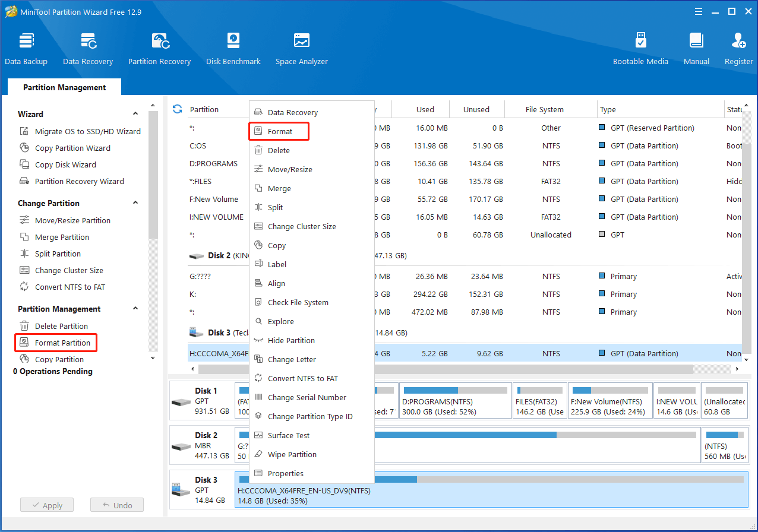Select the C:OS partition row
The image size is (758, 532).
coord(465,145)
